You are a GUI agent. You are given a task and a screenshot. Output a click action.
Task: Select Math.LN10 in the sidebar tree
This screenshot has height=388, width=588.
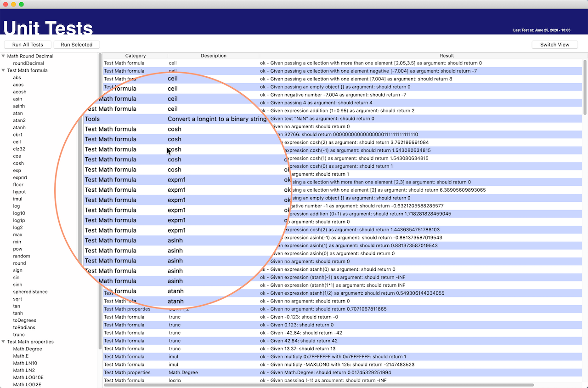(x=24, y=363)
